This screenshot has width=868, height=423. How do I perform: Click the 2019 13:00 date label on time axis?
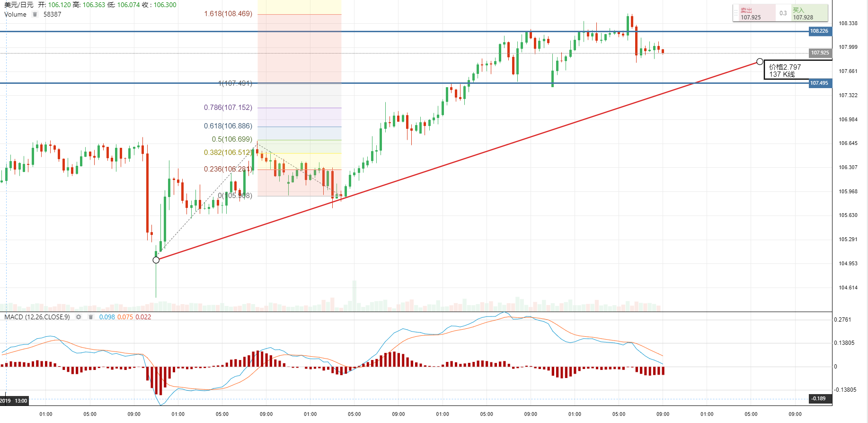click(14, 401)
